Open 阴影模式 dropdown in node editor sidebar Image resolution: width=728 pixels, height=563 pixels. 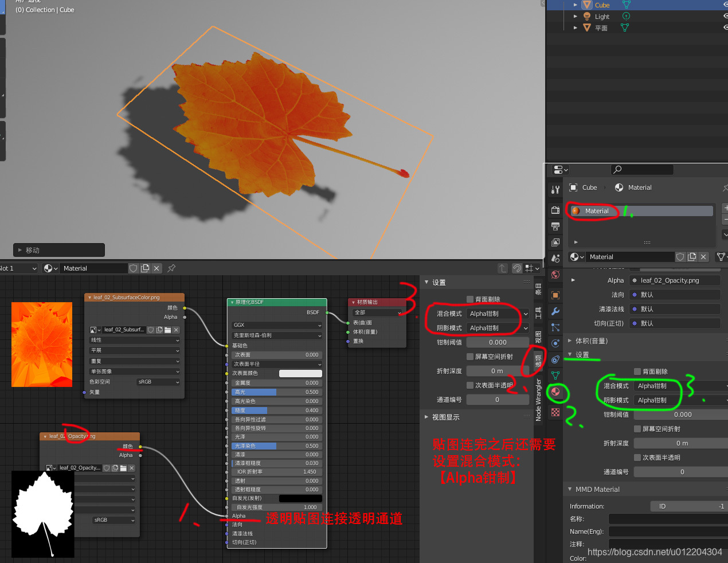click(x=498, y=328)
